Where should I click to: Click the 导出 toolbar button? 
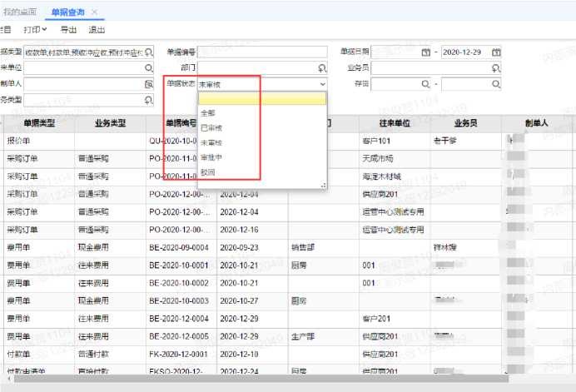click(x=68, y=30)
